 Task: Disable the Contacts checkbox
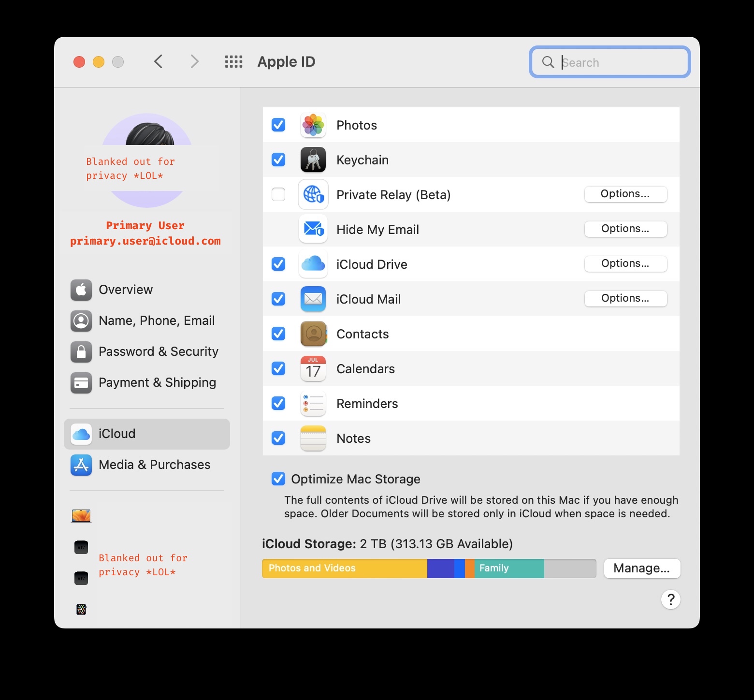[x=278, y=334]
